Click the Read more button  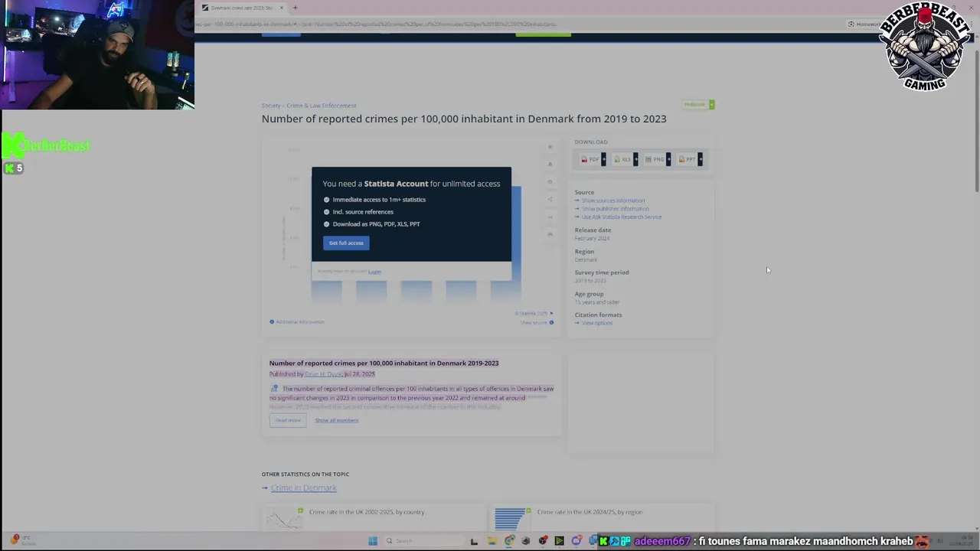tap(288, 420)
